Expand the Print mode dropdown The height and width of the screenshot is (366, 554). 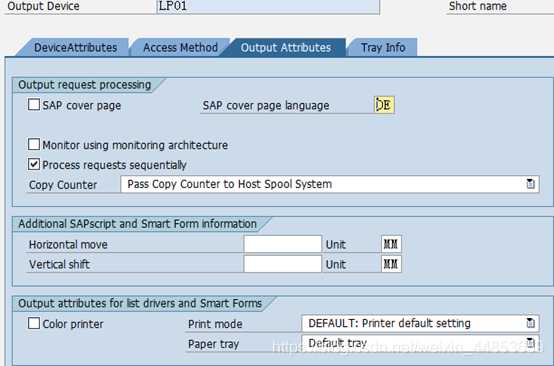(420, 323)
